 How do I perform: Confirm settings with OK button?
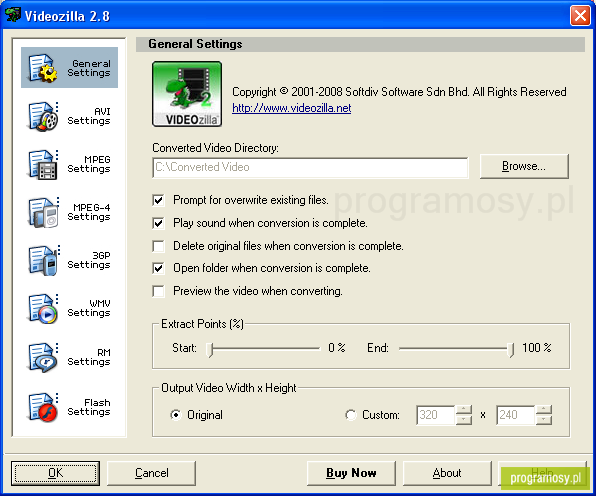pyautogui.click(x=55, y=473)
